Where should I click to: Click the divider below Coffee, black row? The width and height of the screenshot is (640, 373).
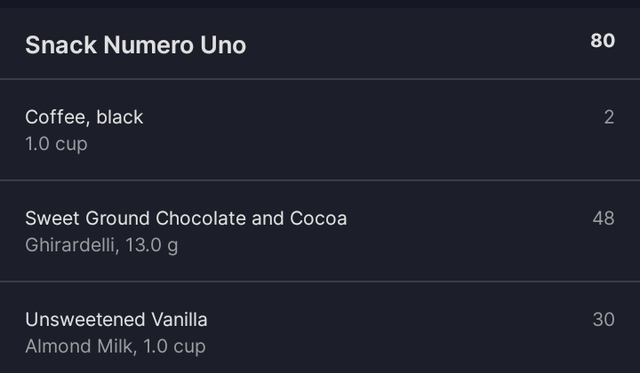click(x=320, y=180)
